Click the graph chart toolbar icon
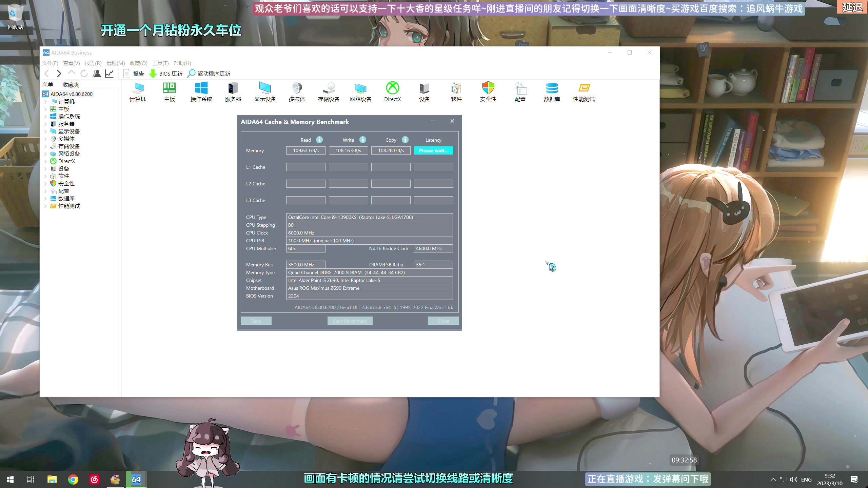868x488 pixels. pyautogui.click(x=109, y=74)
